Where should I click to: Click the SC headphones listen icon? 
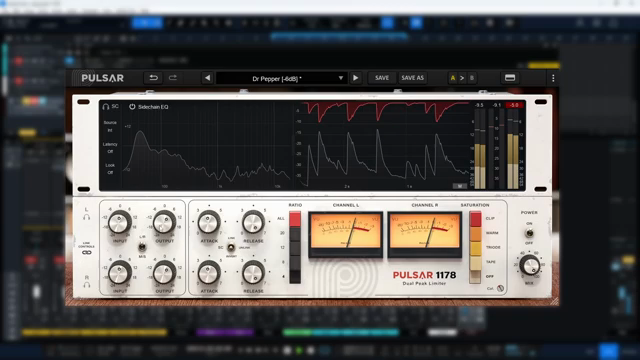pos(106,107)
